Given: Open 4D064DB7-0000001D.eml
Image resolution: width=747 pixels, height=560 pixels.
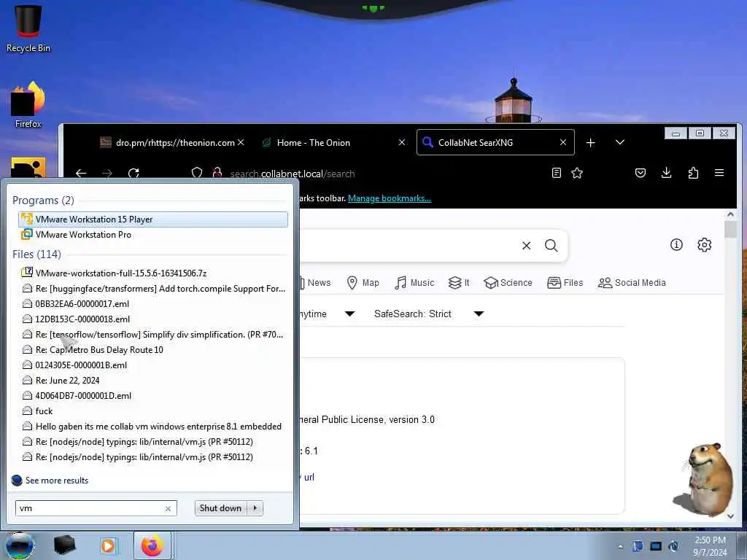Looking at the screenshot, I should 153,395.
